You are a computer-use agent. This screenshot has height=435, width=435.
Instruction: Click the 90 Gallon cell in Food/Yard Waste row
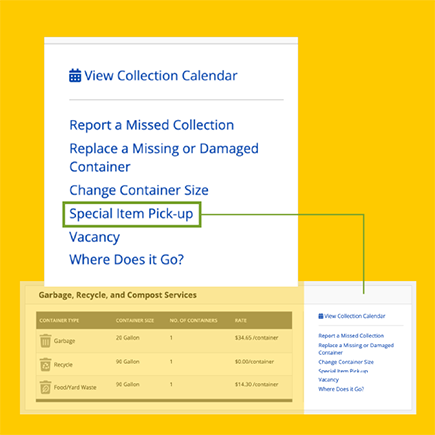tap(128, 384)
